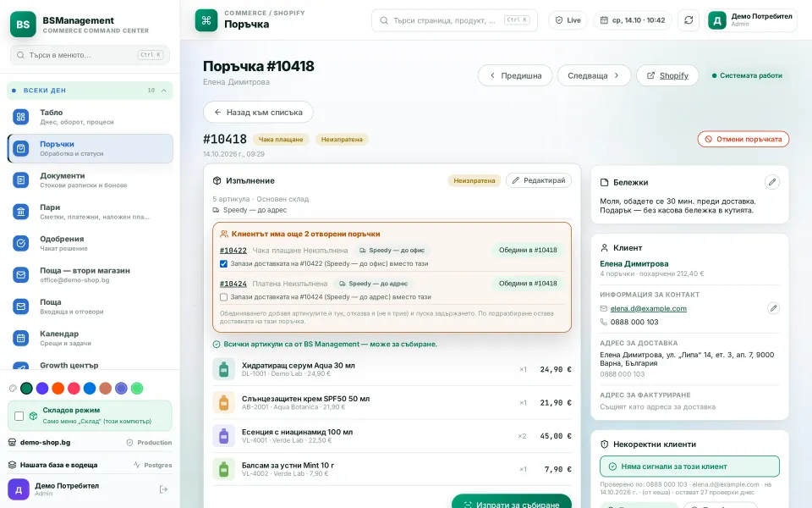
Task: Click the store icon beside demo-shop.bg
Action: [x=13, y=442]
